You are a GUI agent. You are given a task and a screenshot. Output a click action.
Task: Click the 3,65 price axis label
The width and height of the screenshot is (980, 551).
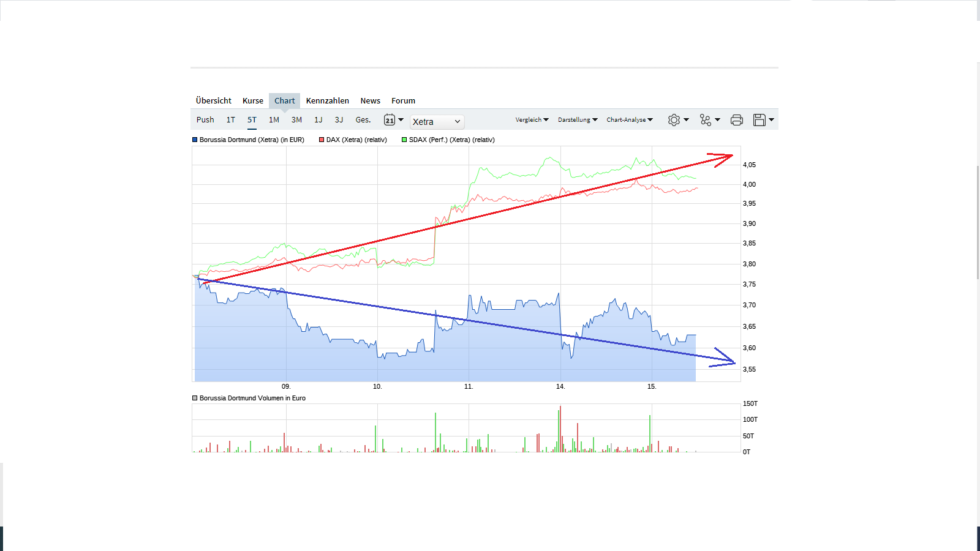(x=749, y=326)
